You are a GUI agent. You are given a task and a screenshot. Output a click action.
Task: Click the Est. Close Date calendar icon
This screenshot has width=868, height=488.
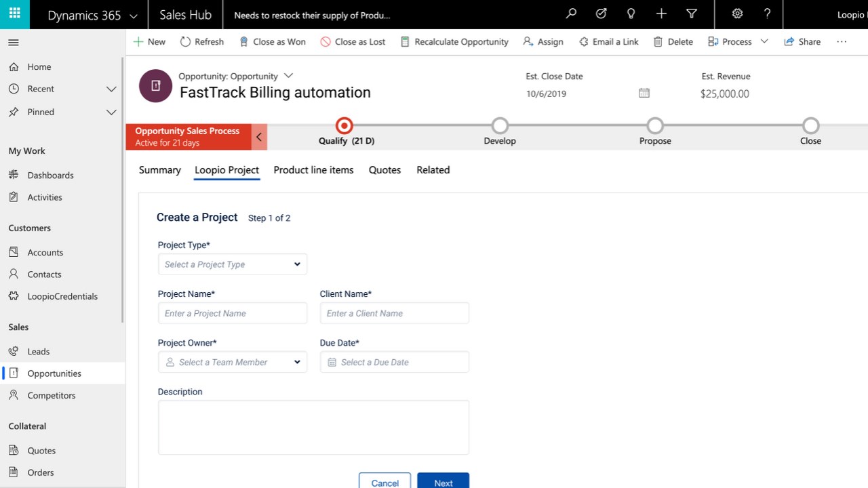(x=644, y=93)
